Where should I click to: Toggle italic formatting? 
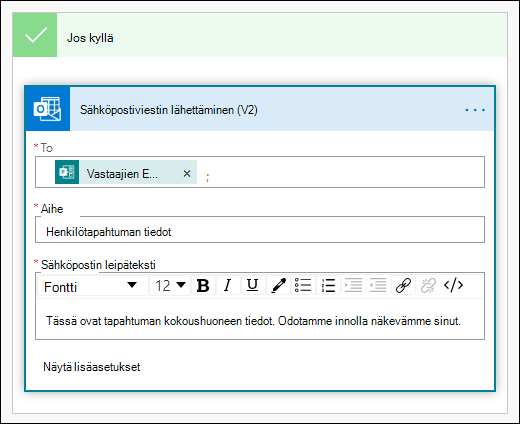228,286
